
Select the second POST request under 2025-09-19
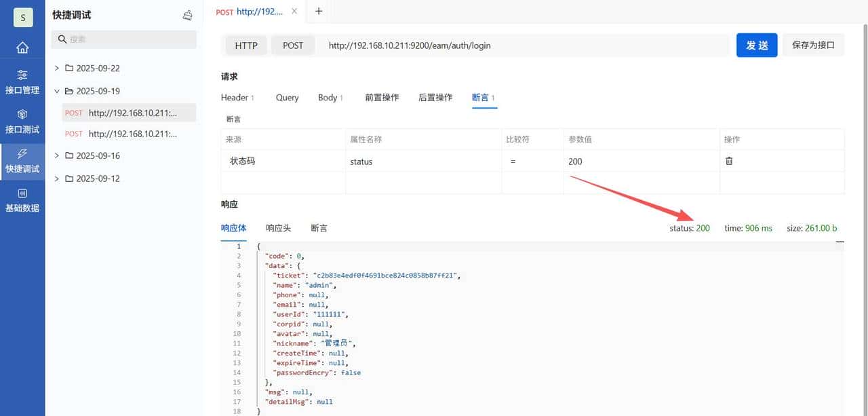(125, 134)
